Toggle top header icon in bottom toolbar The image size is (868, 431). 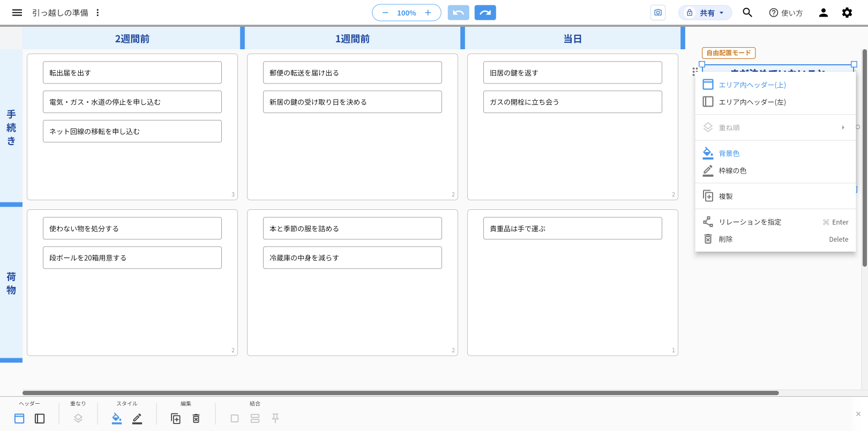tap(19, 419)
